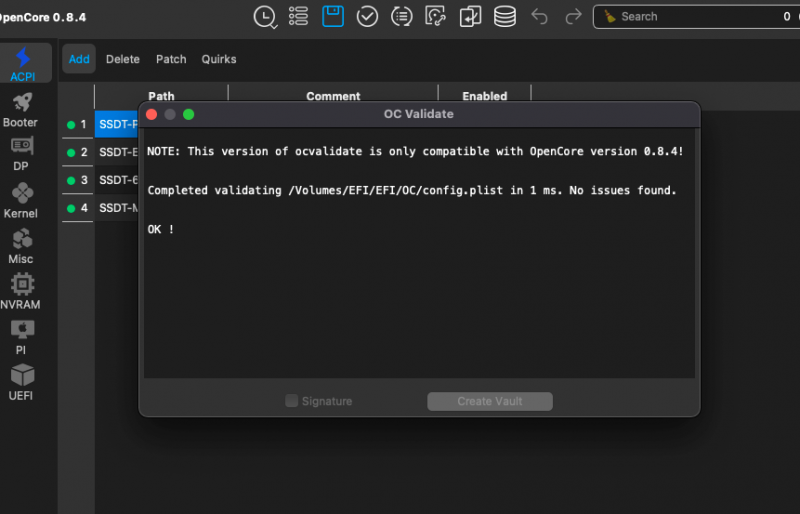Switch to the Quirks tab

click(219, 59)
